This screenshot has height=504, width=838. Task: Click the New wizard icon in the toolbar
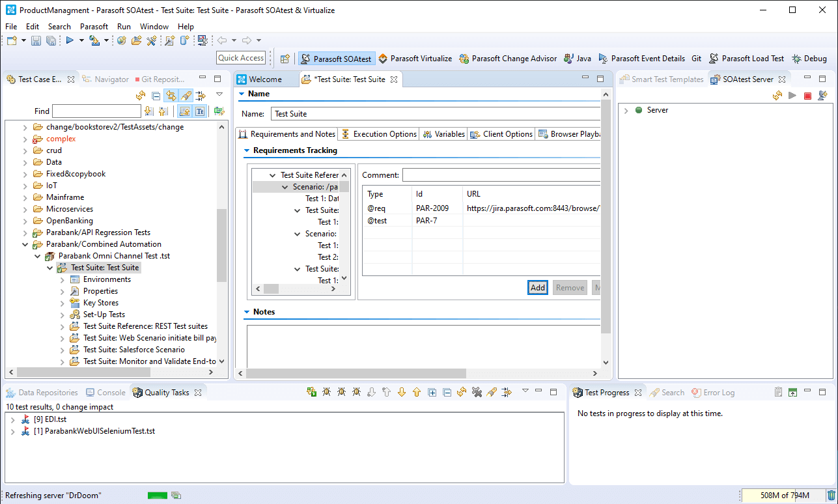coord(12,40)
